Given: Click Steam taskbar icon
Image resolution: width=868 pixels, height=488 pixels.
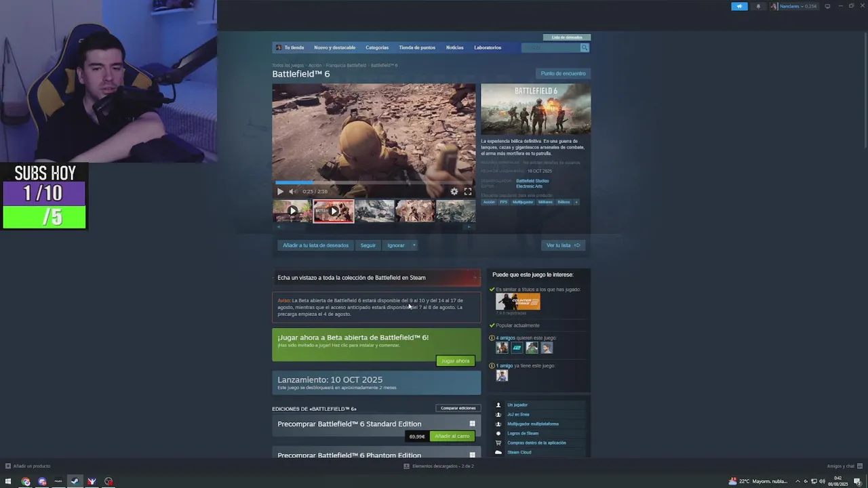Looking at the screenshot, I should click(x=75, y=481).
